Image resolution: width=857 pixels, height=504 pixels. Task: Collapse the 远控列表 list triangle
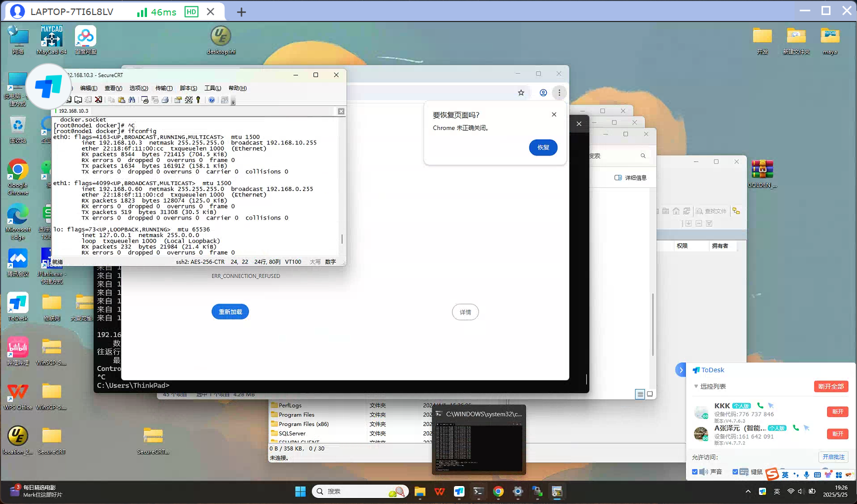pos(695,386)
